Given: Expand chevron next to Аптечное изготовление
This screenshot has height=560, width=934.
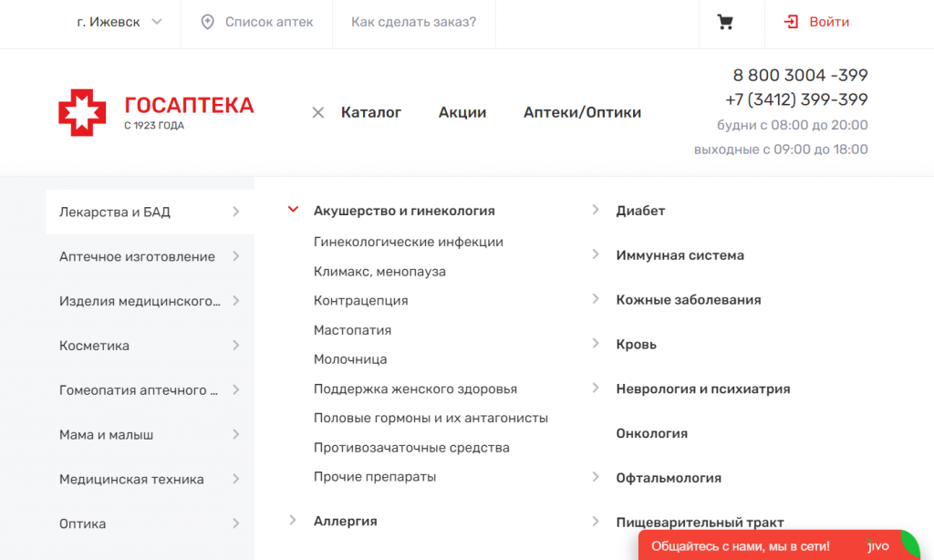Looking at the screenshot, I should tap(236, 256).
